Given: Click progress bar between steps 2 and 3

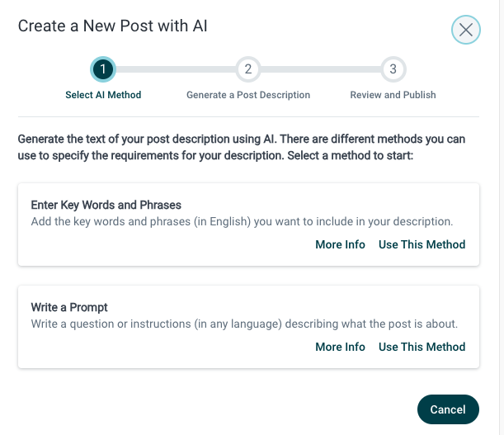Looking at the screenshot, I should tap(320, 69).
